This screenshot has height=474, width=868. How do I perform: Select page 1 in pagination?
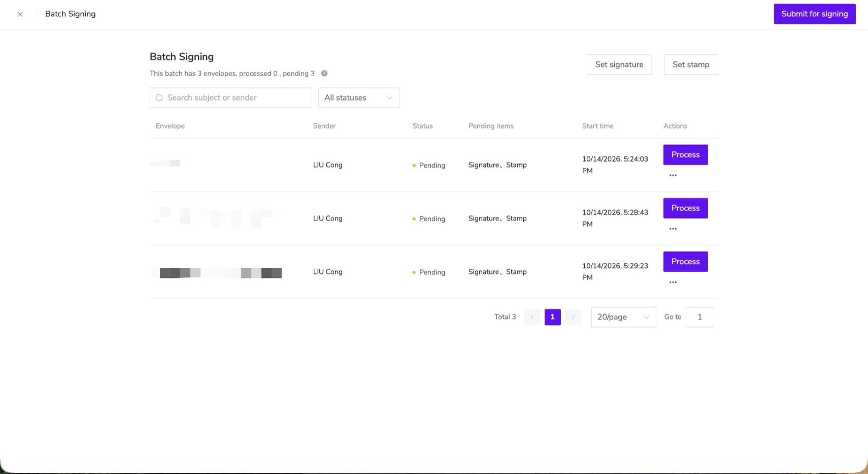553,317
